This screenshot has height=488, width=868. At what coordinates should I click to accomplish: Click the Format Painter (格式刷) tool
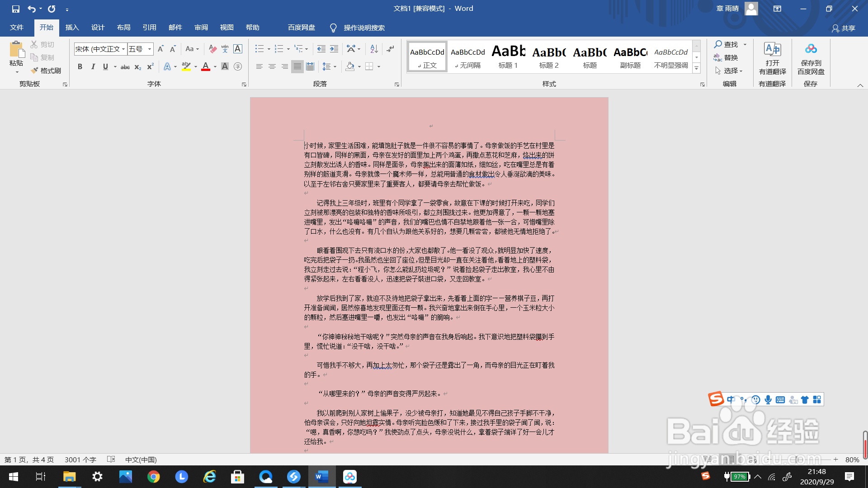click(46, 70)
